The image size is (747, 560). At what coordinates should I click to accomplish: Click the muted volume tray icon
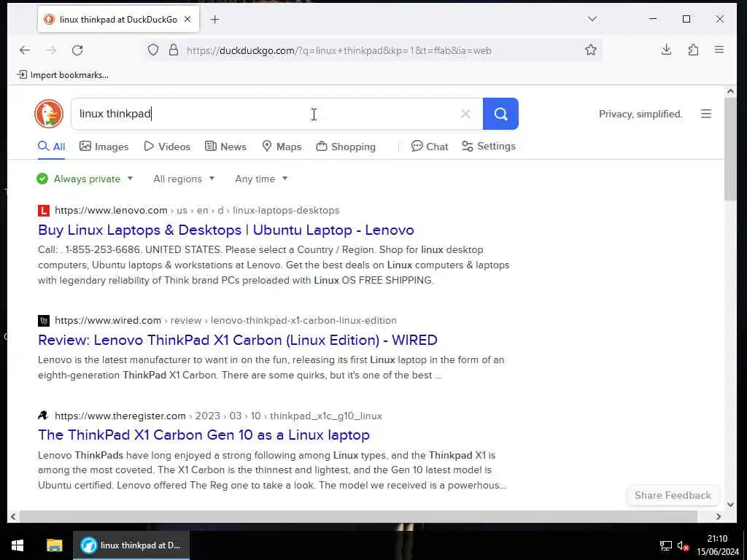[683, 545]
